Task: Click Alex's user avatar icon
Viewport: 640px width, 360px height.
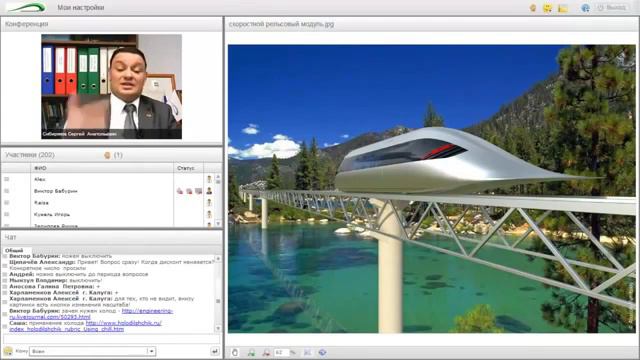Action: click(209, 179)
